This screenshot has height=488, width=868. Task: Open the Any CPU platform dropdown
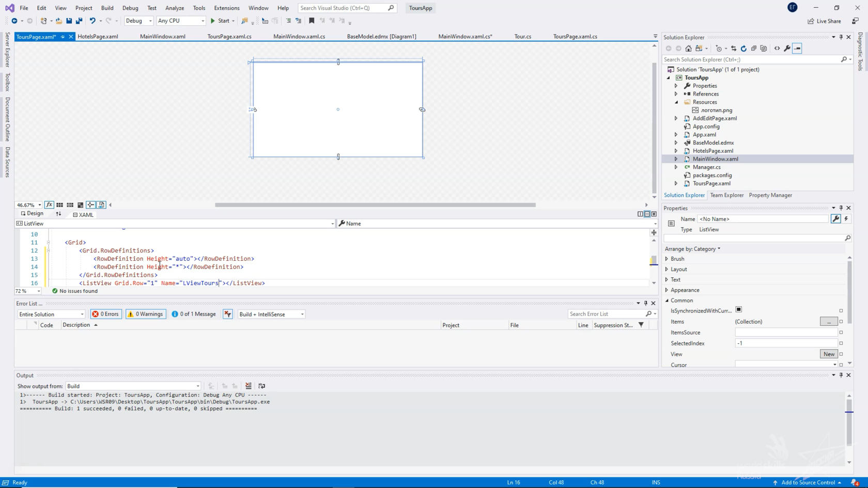[x=181, y=21]
